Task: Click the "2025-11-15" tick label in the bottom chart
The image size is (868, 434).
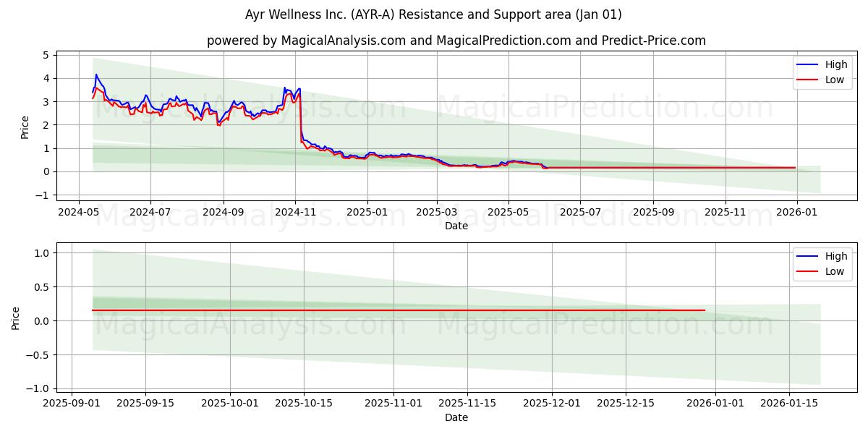Action: [x=468, y=404]
